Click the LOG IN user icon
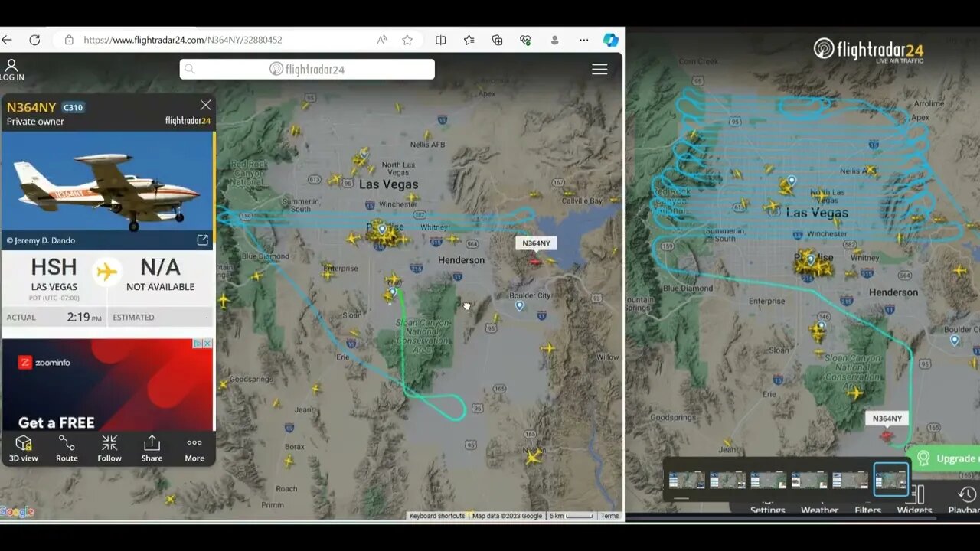This screenshot has width=980, height=551. (11, 70)
